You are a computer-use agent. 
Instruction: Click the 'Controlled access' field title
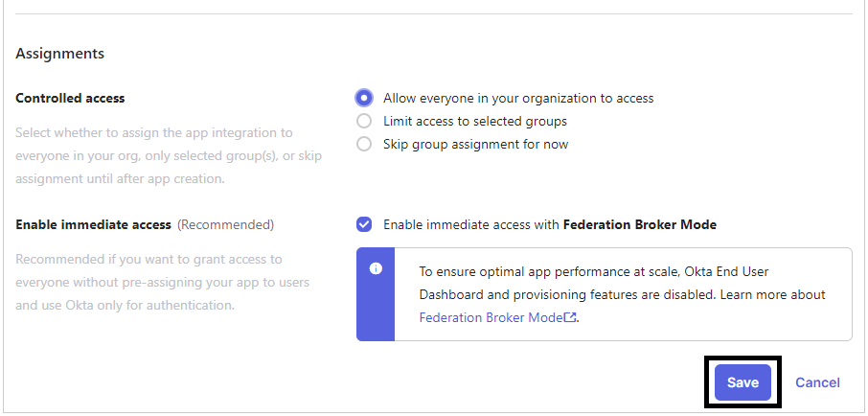tap(70, 98)
